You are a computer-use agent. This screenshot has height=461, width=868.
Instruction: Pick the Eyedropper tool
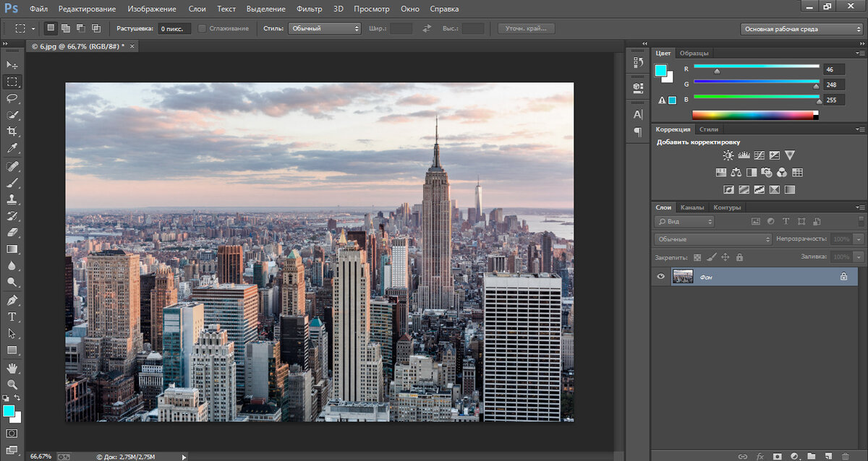(12, 148)
